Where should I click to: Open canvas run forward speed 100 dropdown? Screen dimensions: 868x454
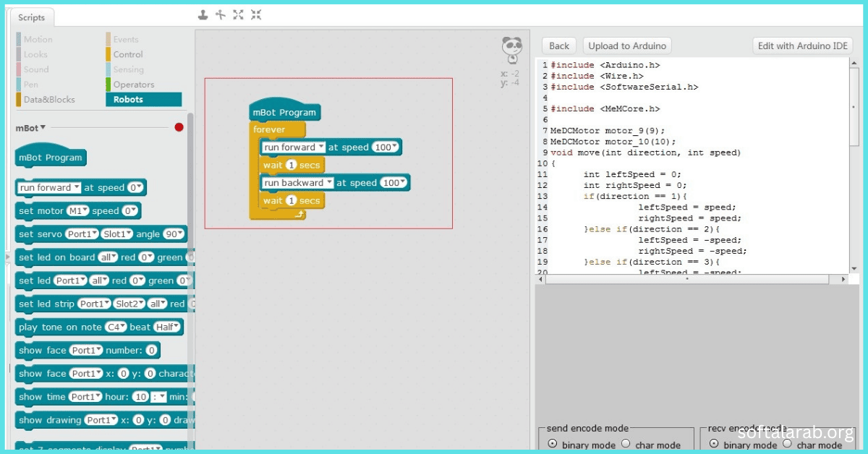pos(386,147)
